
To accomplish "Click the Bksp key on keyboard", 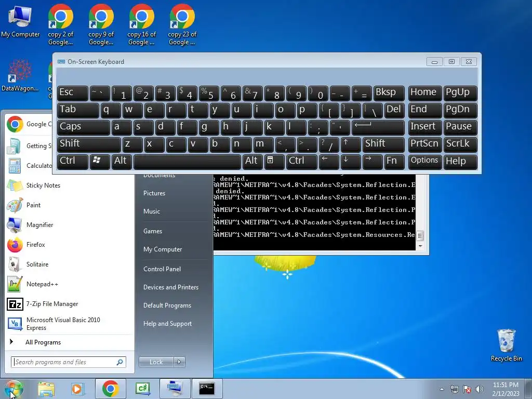I will coord(389,93).
